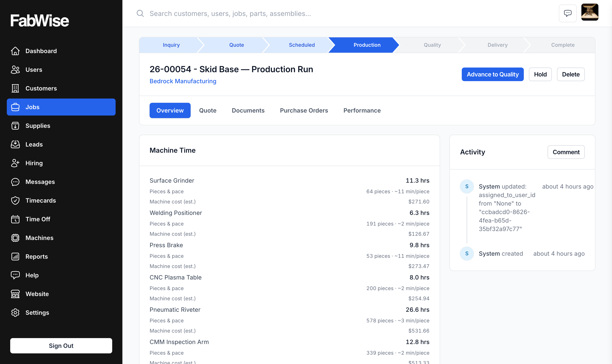Click the Dashboard home icon
Screen dimensions: 612x364
point(15,51)
